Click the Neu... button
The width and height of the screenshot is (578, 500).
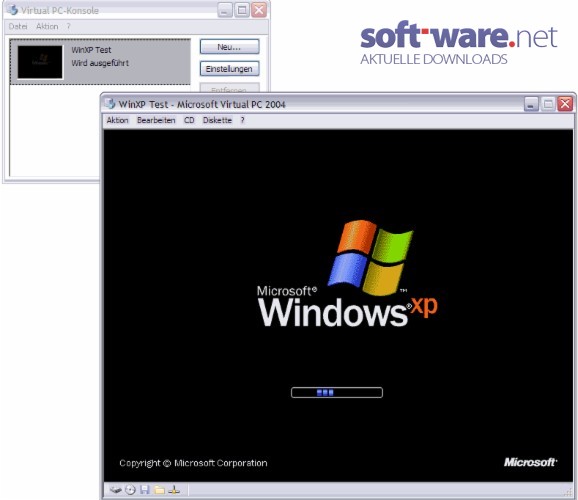pyautogui.click(x=229, y=47)
